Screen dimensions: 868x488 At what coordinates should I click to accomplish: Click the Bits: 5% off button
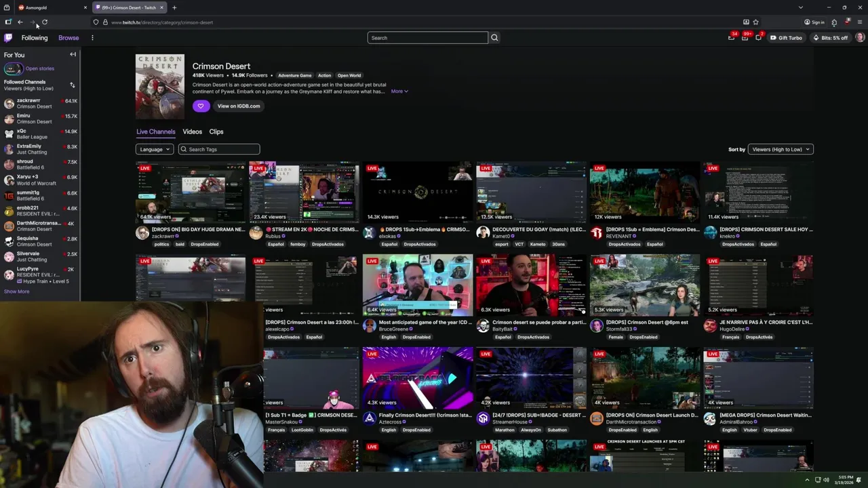pyautogui.click(x=831, y=38)
